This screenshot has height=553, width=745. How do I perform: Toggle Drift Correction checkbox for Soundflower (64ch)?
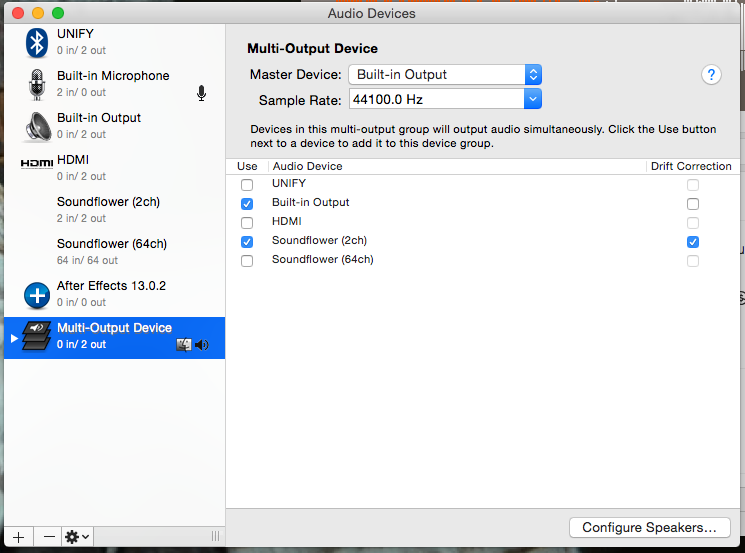pyautogui.click(x=693, y=260)
